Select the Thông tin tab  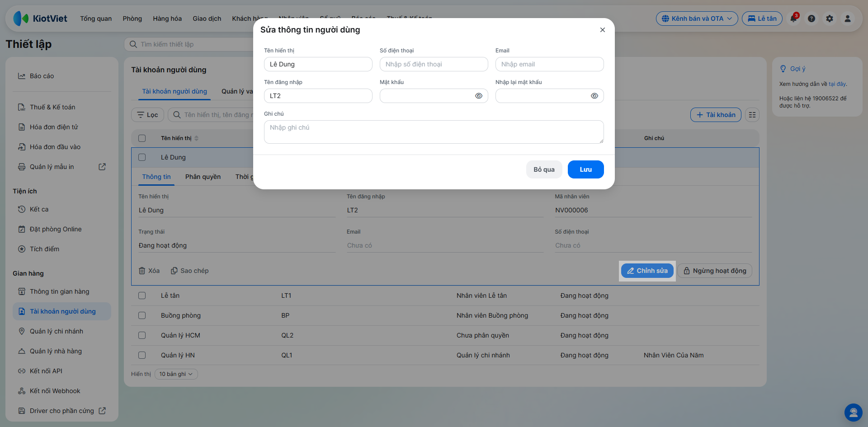click(156, 177)
